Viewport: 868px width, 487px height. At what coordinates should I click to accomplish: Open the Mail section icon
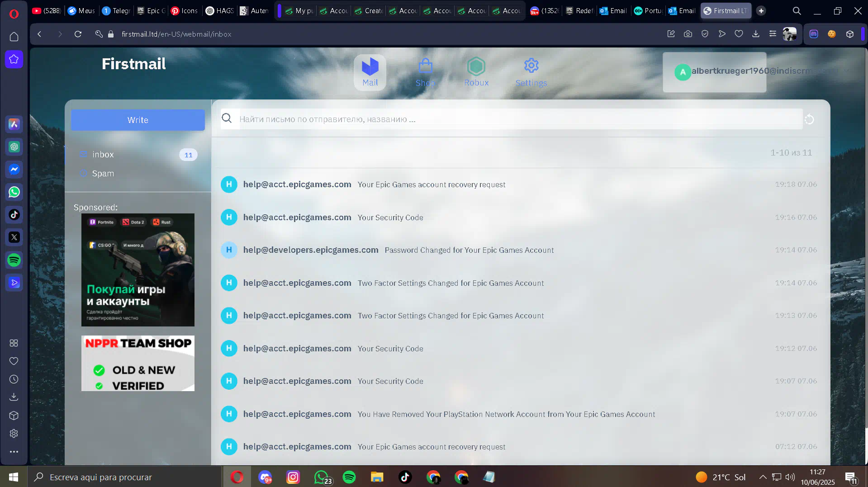click(x=370, y=72)
